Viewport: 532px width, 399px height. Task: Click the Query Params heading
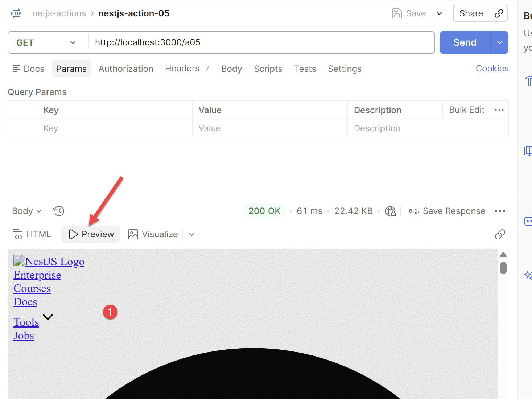(37, 92)
